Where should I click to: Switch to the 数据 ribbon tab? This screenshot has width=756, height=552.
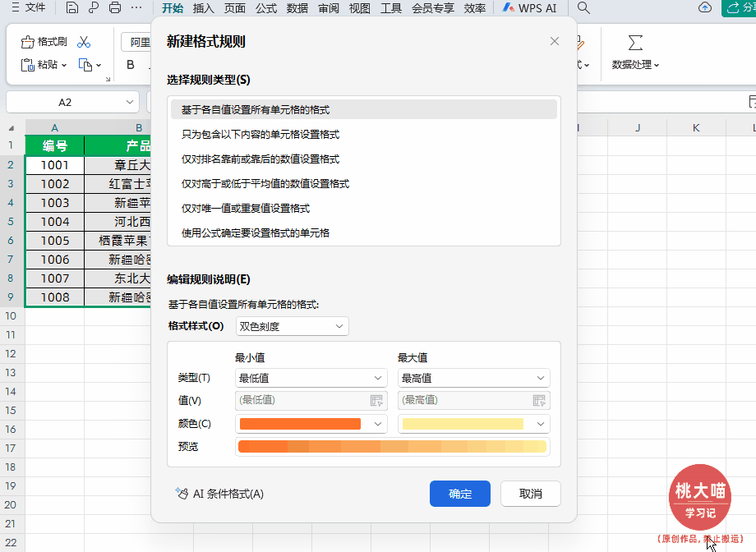tap(297, 8)
